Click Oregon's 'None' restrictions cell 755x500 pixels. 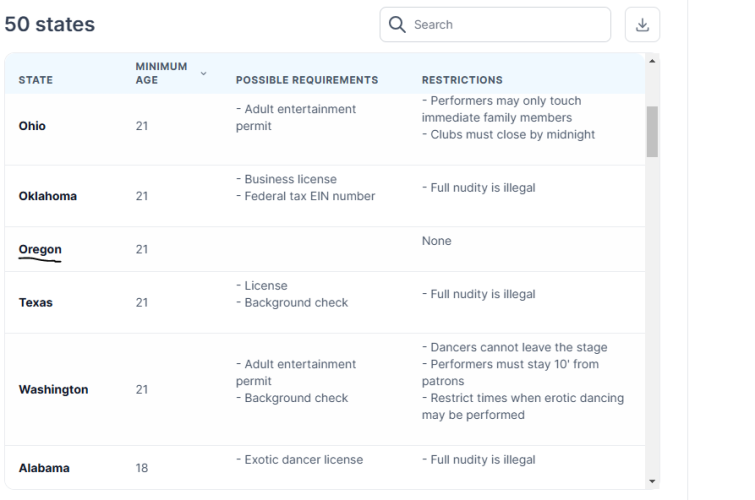click(x=437, y=241)
